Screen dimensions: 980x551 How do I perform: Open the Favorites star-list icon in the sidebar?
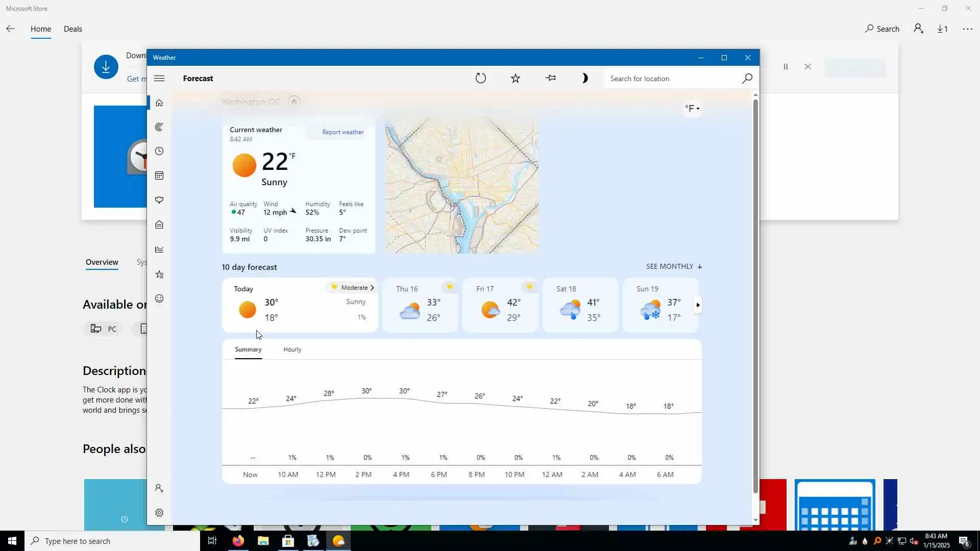pos(159,274)
